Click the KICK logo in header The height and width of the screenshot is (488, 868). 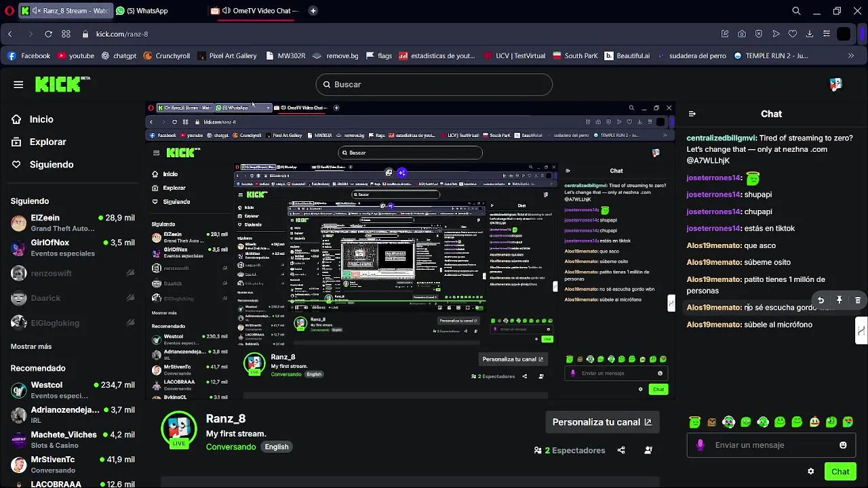62,84
